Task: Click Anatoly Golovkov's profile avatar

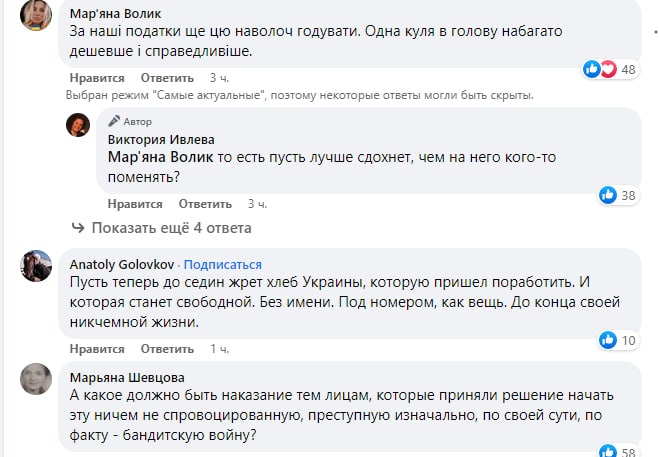Action: (37, 265)
